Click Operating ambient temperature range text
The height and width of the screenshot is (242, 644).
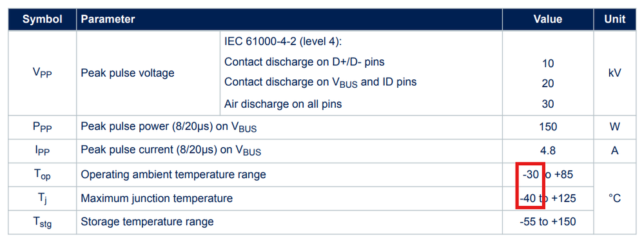[x=173, y=175]
